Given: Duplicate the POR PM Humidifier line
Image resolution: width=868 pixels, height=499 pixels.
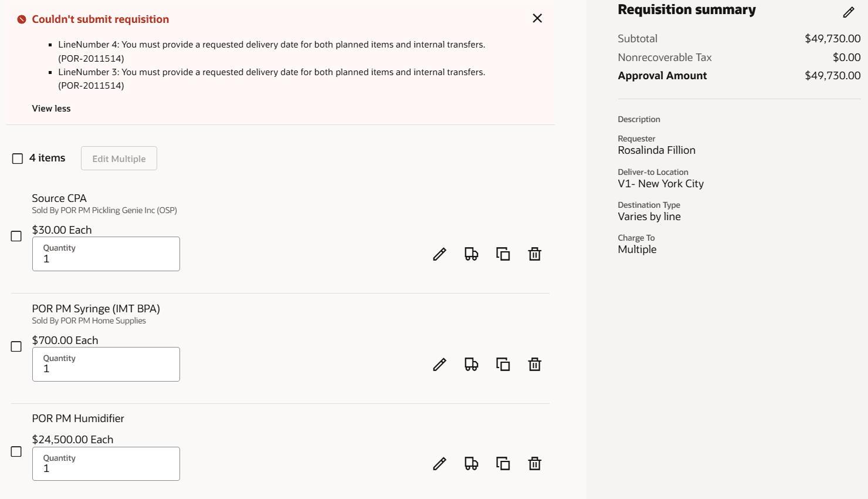Looking at the screenshot, I should tap(503, 463).
